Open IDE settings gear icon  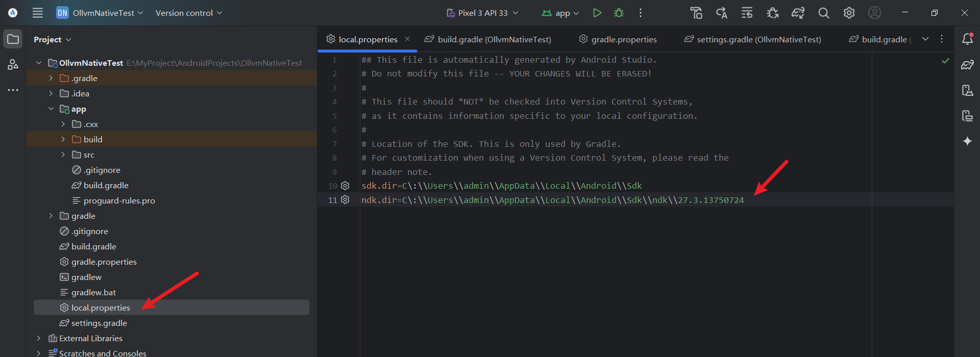pos(849,13)
